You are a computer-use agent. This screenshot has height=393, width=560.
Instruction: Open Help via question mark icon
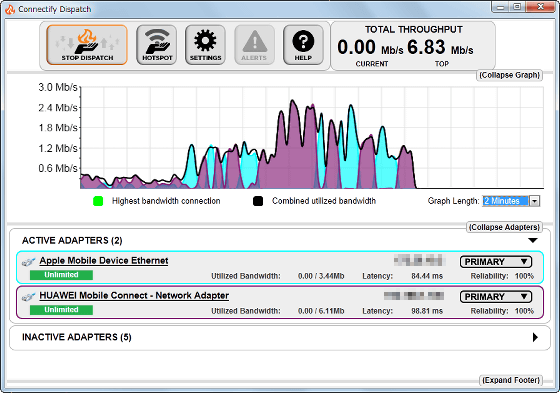303,45
